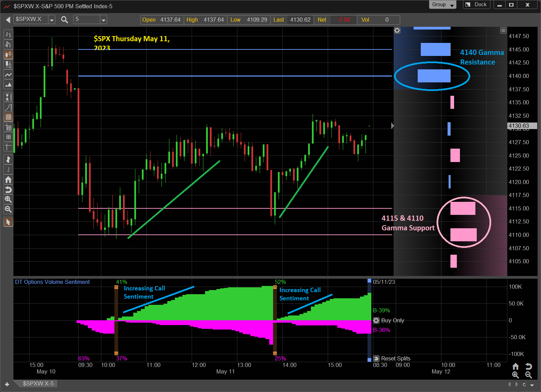Select the mountain area chart style icon
The height and width of the screenshot is (392, 541).
8,84
